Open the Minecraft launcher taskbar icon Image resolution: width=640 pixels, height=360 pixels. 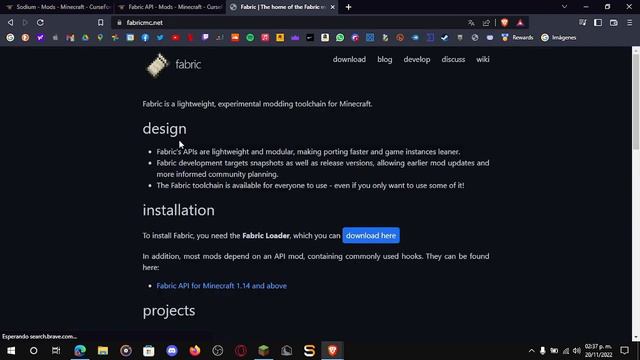click(264, 351)
